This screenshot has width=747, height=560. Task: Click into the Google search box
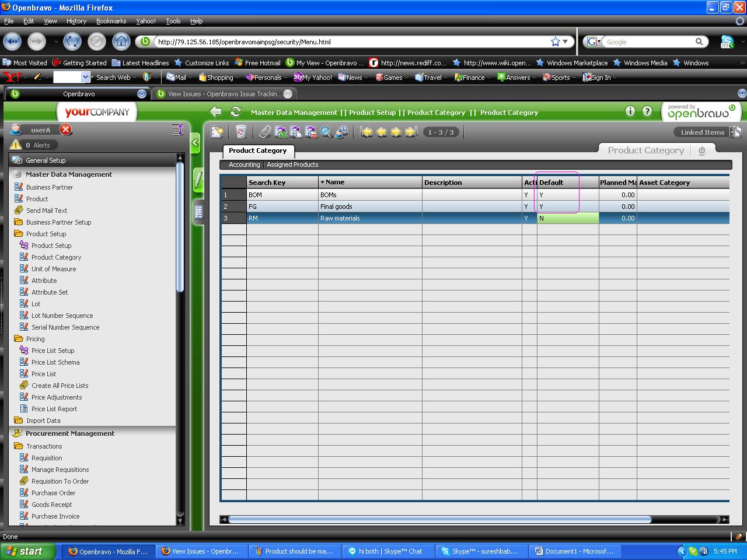pos(648,42)
